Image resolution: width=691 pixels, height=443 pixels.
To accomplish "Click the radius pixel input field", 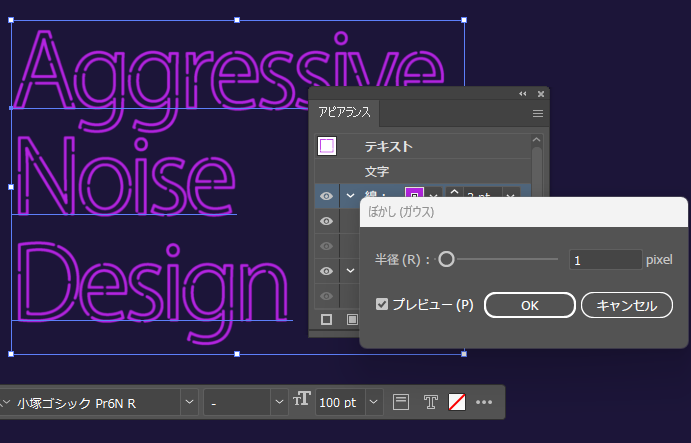I will point(604,260).
